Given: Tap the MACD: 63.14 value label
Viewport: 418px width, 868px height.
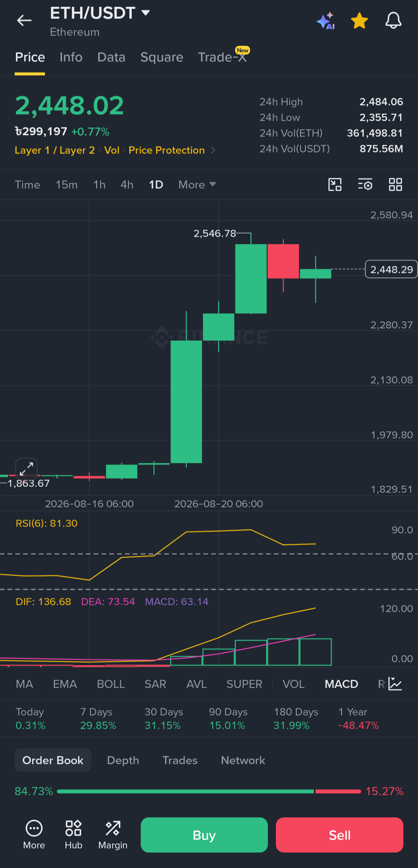Looking at the screenshot, I should pos(177,602).
